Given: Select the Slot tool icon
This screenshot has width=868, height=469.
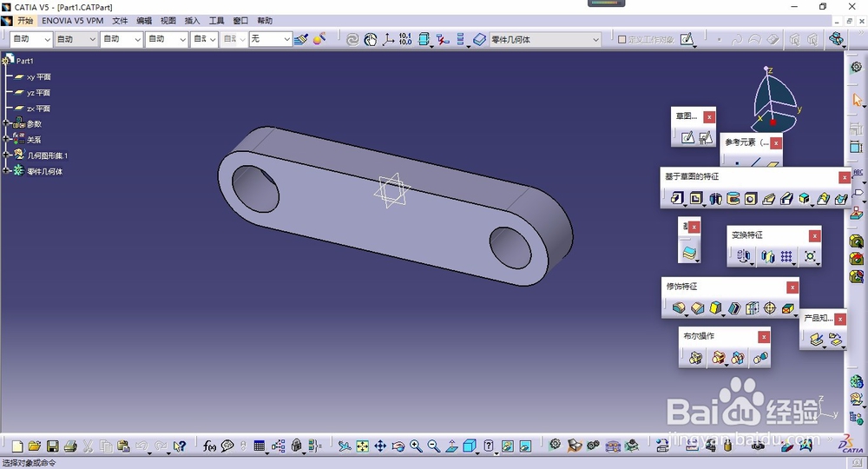Looking at the screenshot, I should click(786, 198).
